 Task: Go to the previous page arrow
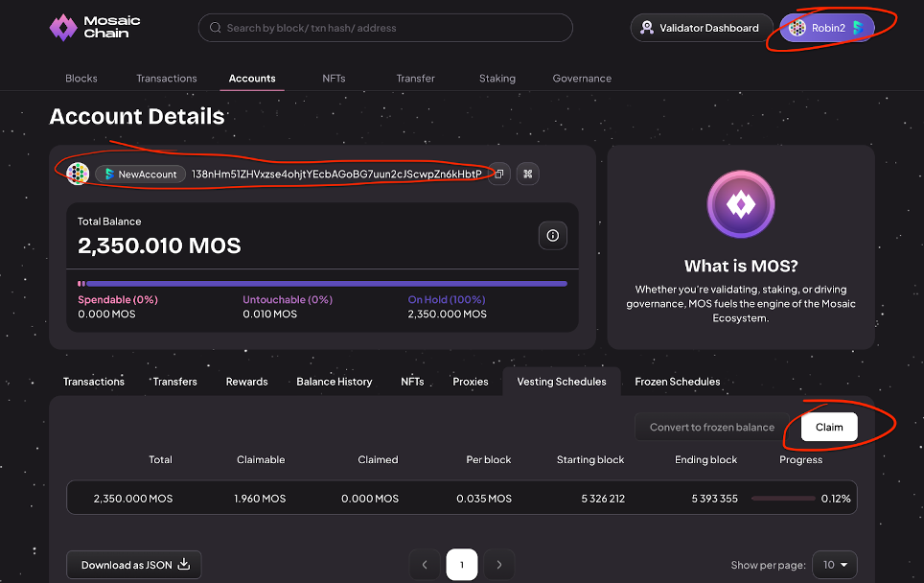(x=425, y=565)
